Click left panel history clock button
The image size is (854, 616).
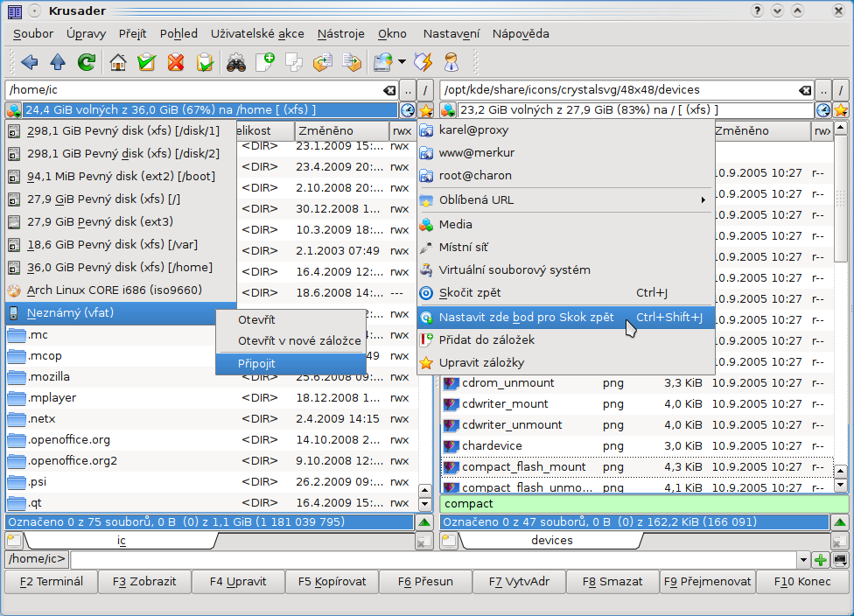click(408, 110)
